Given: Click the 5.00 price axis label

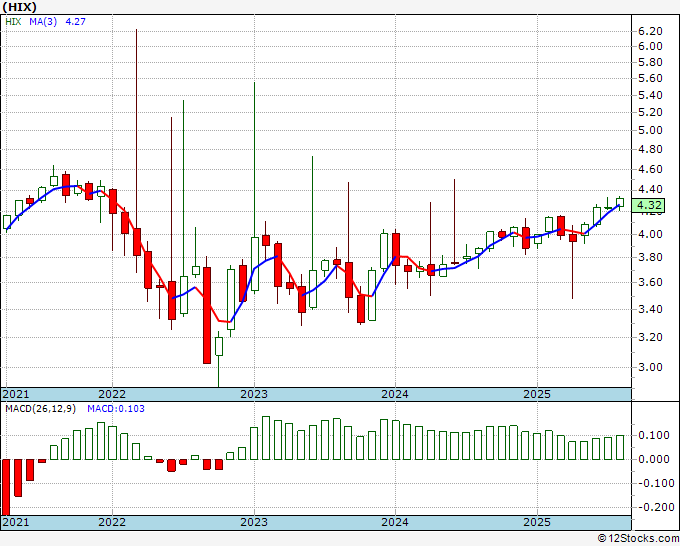Looking at the screenshot, I should pos(650,131).
